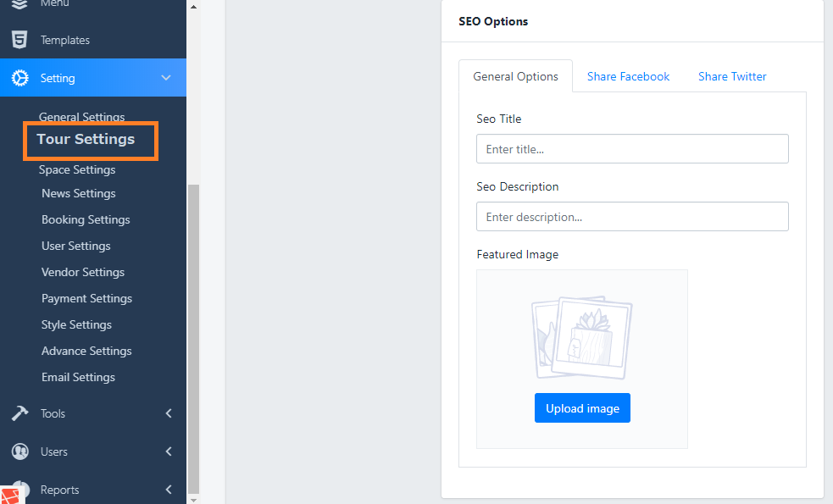Click the Users icon in sidebar
The height and width of the screenshot is (504, 833).
[x=19, y=451]
